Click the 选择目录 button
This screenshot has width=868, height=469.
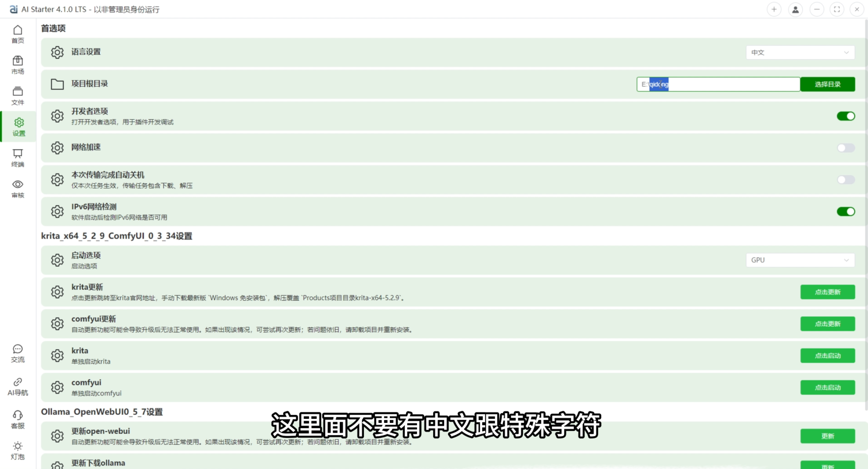[828, 84]
